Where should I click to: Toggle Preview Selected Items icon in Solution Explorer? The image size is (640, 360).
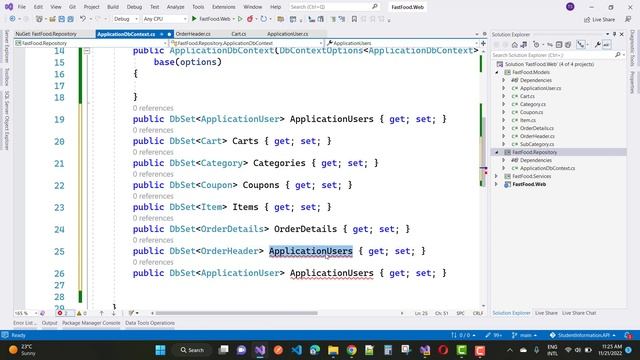click(607, 44)
